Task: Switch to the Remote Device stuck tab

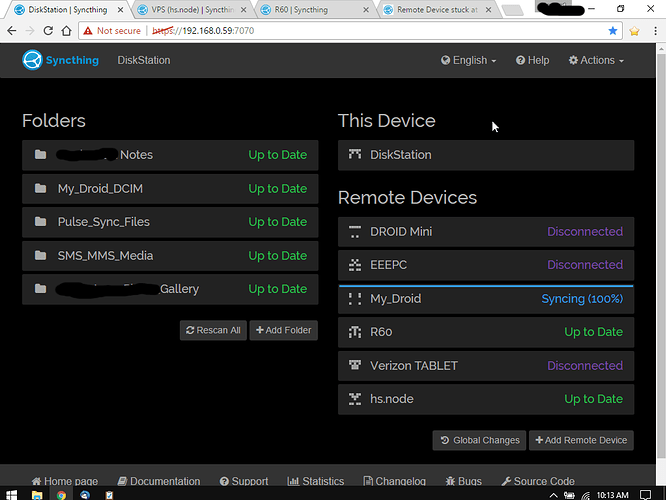Action: coord(437,9)
